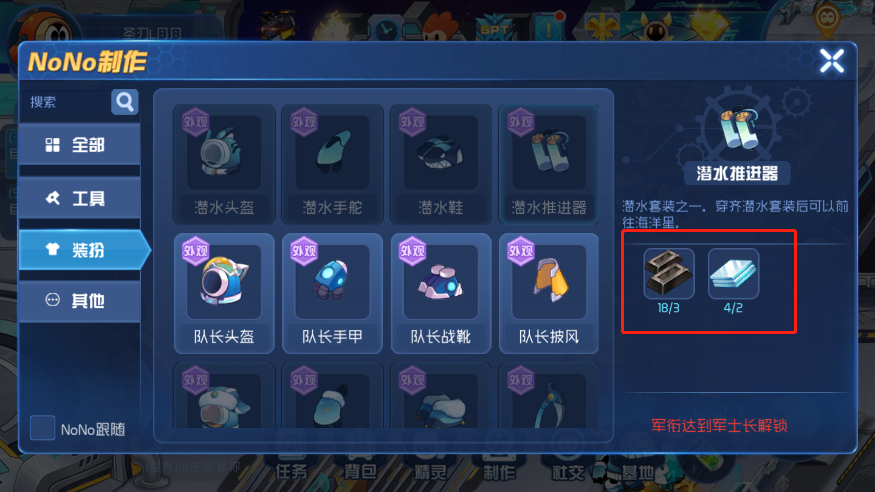Click the glass sheet material 4/2
Image resolution: width=875 pixels, height=492 pixels.
pyautogui.click(x=733, y=273)
